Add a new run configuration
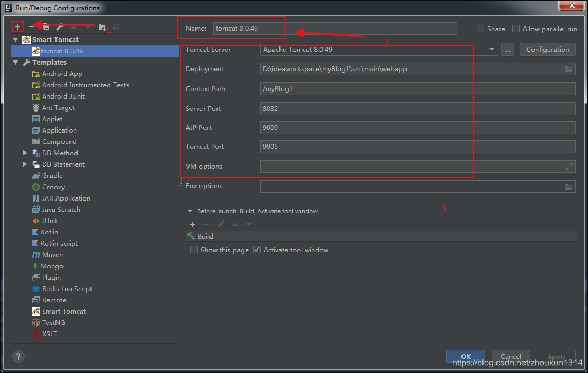Image resolution: width=588 pixels, height=373 pixels. (x=18, y=26)
